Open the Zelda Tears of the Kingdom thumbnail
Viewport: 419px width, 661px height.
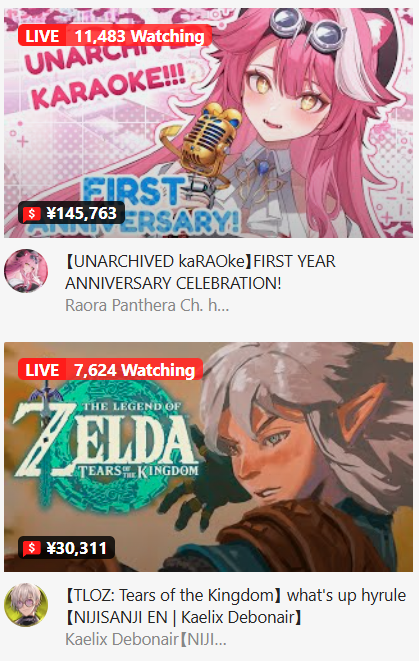tap(208, 457)
